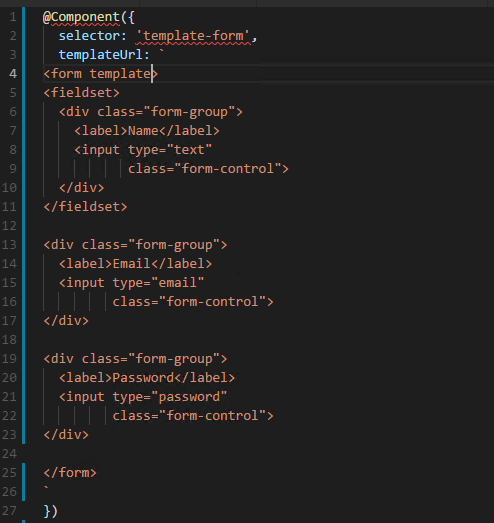Click the closing brace and parenthesis on line 27

click(x=51, y=511)
